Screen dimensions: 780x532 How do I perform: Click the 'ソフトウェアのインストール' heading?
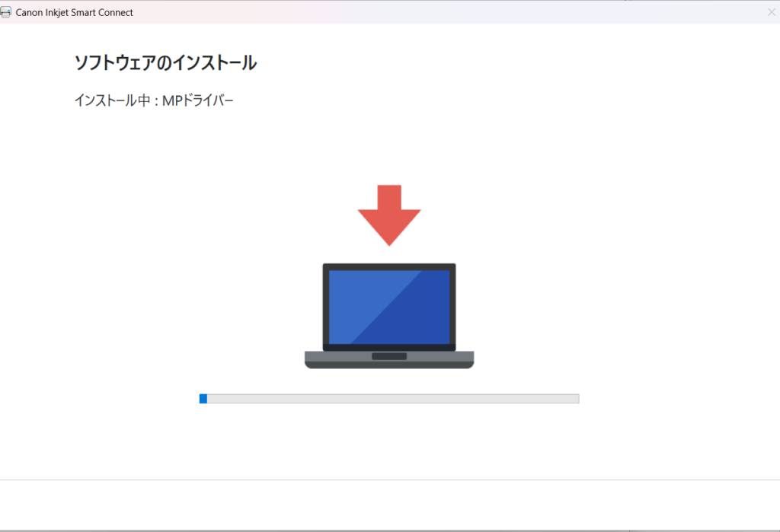click(x=165, y=62)
